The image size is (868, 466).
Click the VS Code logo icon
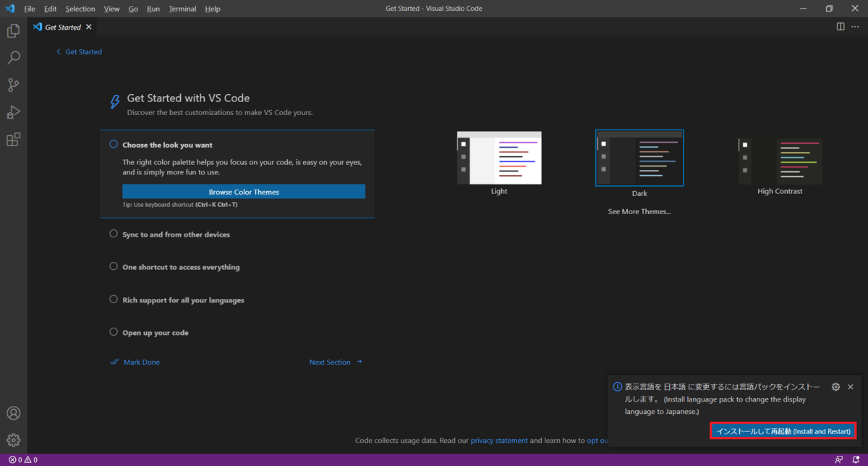point(10,9)
